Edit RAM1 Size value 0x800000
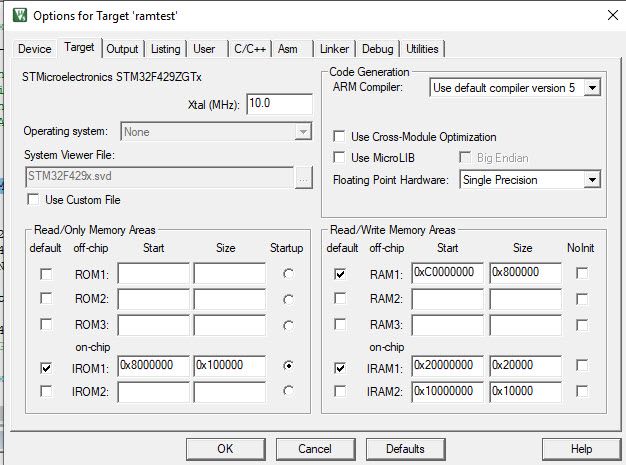The height and width of the screenshot is (465, 626). click(525, 273)
